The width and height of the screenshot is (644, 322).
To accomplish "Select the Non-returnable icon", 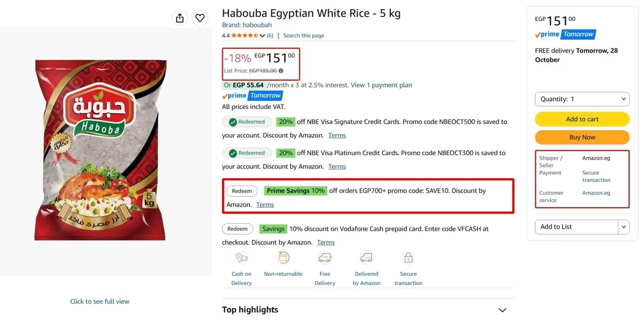I will pyautogui.click(x=283, y=258).
